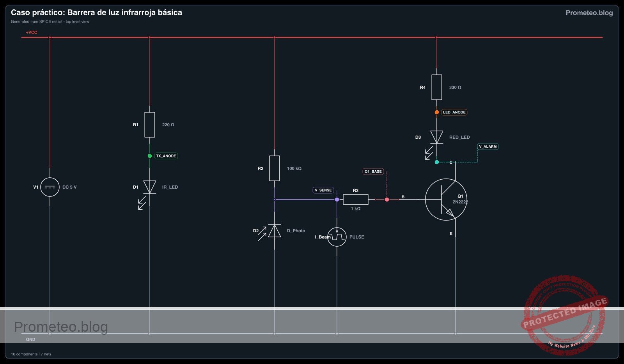Click the R2 junction on the +VCC rail
Screen dimensions: 624x364
coord(275,37)
